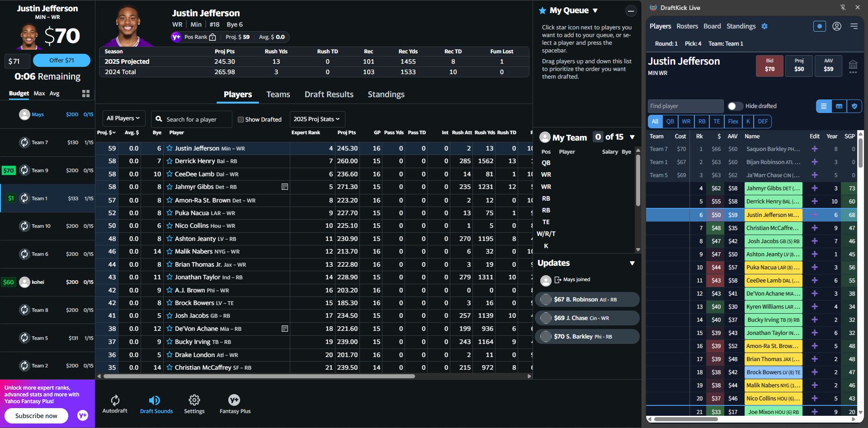Star CeeDee Lamb in the players table
868x428 pixels.
[170, 174]
